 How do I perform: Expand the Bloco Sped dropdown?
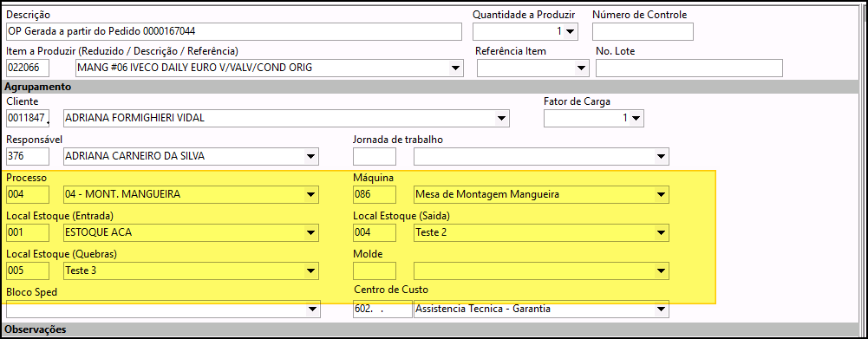click(x=313, y=309)
